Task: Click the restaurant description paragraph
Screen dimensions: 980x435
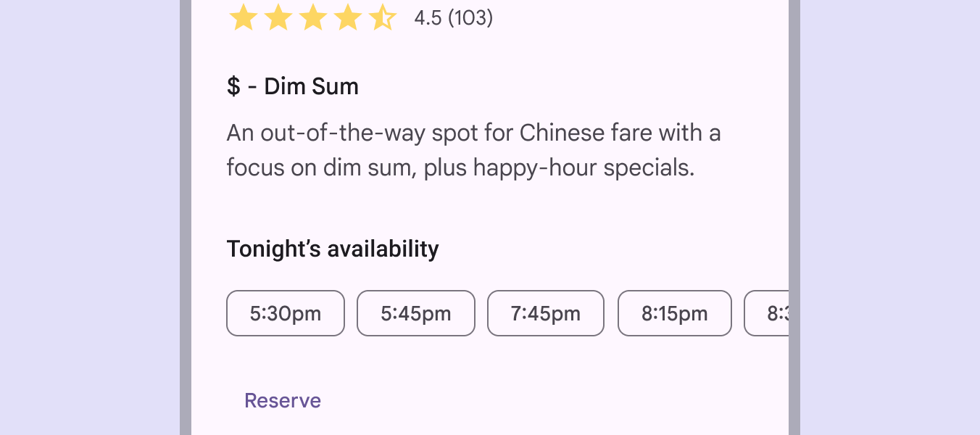Action: pyautogui.click(x=473, y=151)
